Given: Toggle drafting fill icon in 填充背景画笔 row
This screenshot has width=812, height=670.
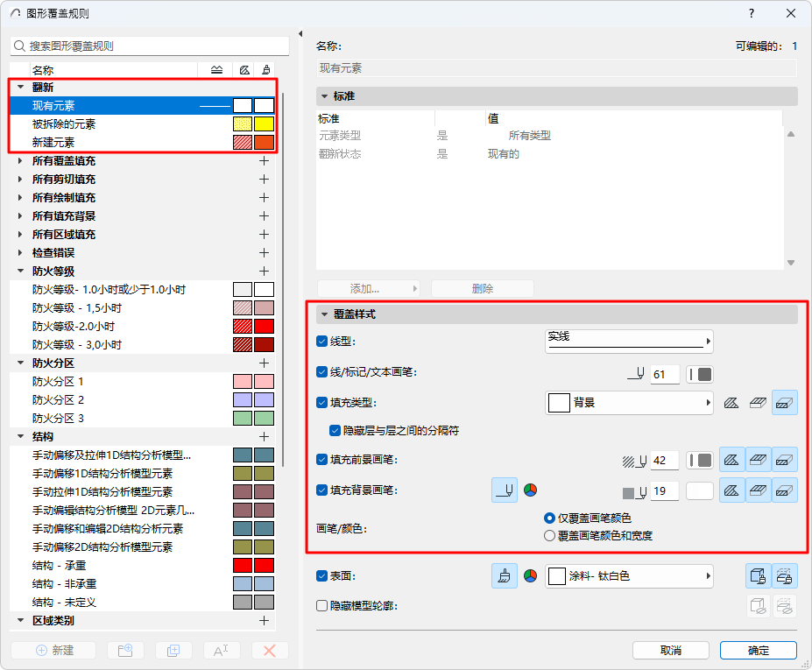Looking at the screenshot, I should (x=731, y=490).
